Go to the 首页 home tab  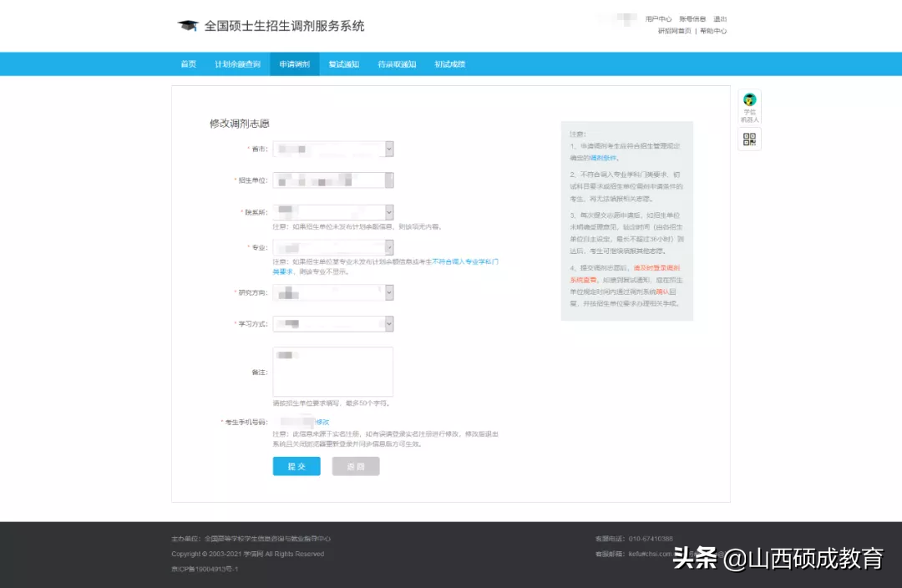click(x=189, y=64)
